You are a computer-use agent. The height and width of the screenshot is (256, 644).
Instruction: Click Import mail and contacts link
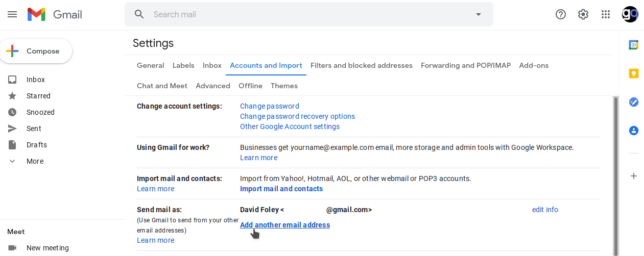pyautogui.click(x=281, y=189)
